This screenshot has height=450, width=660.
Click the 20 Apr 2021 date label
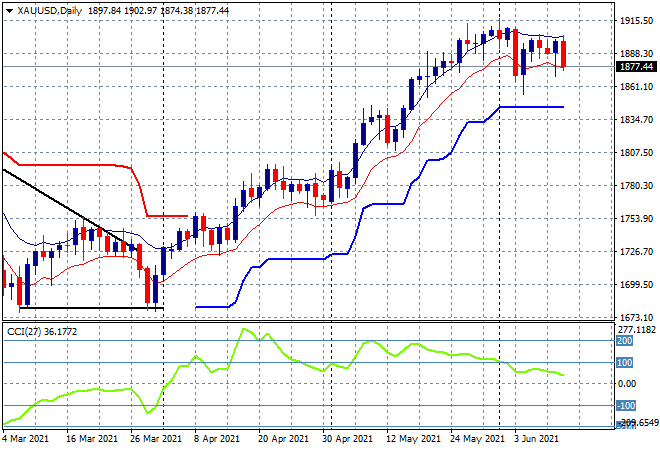click(284, 439)
